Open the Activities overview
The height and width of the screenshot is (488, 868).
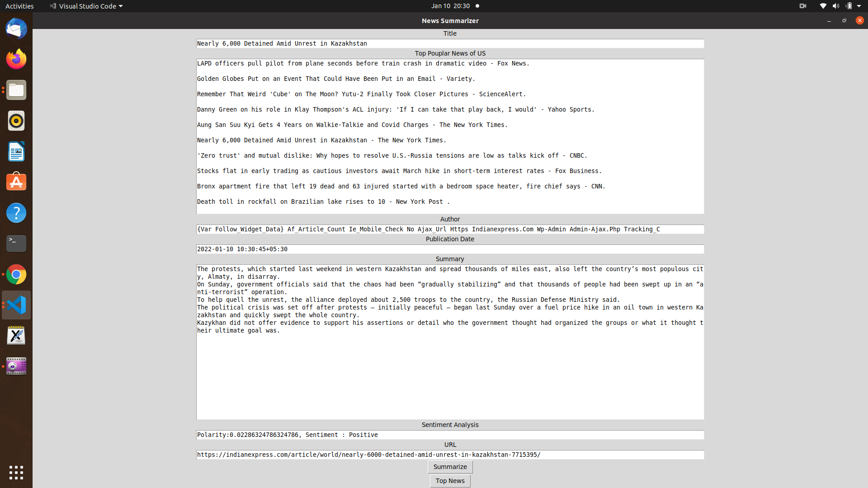pyautogui.click(x=19, y=6)
